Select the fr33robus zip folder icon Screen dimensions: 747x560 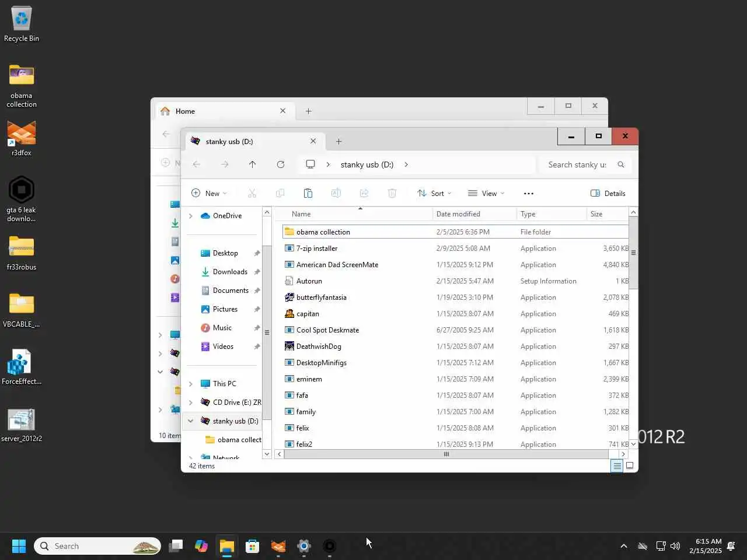click(22, 253)
